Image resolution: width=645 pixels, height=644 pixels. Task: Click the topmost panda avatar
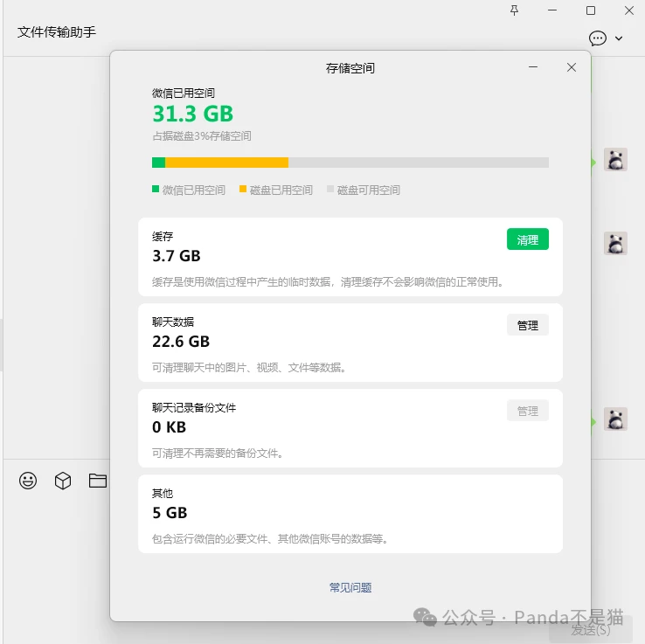click(616, 160)
